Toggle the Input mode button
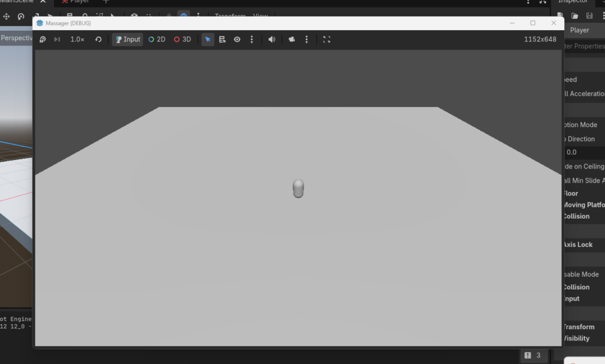Viewport: 605px width, 364px height. [x=128, y=40]
